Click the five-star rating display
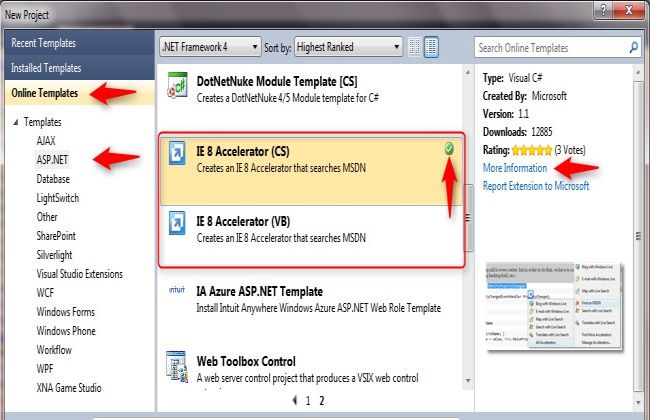 pos(532,150)
